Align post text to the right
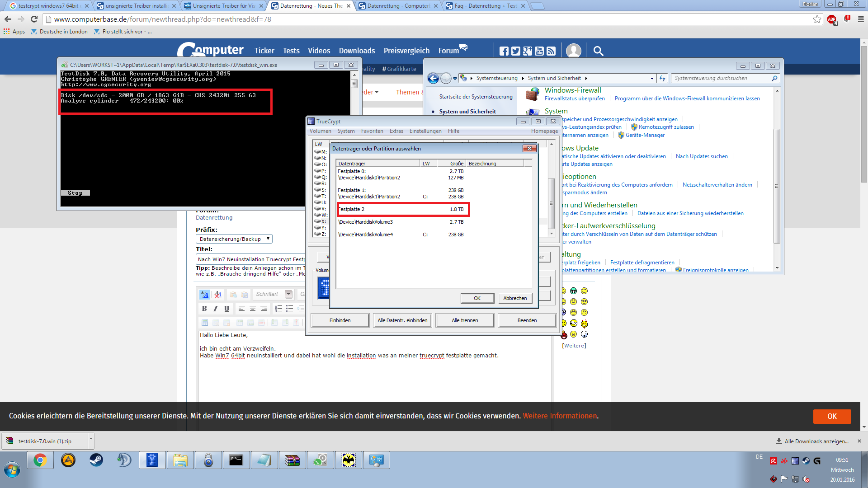868x488 pixels. [264, 309]
